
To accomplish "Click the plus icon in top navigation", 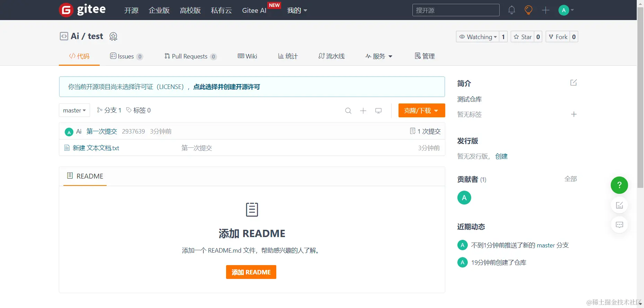I will pyautogui.click(x=546, y=10).
